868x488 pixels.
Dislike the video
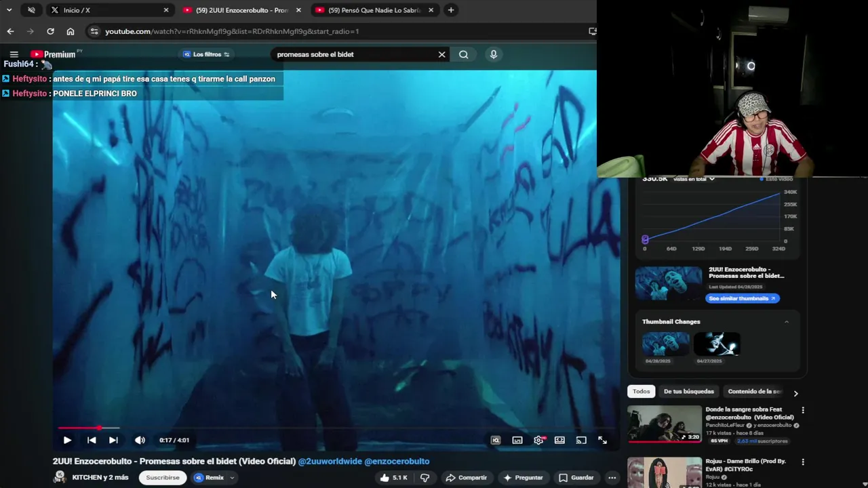[425, 478]
